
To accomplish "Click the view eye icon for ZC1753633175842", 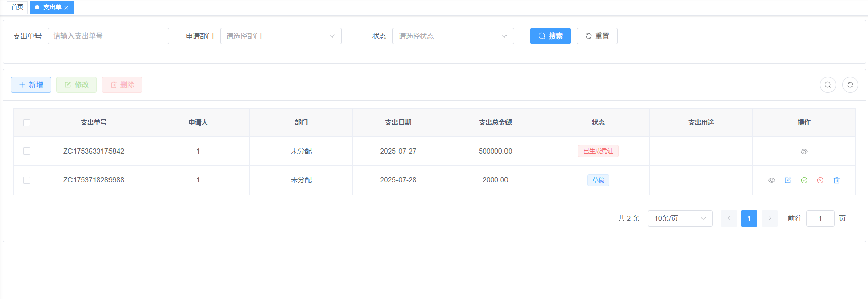I will [x=804, y=152].
